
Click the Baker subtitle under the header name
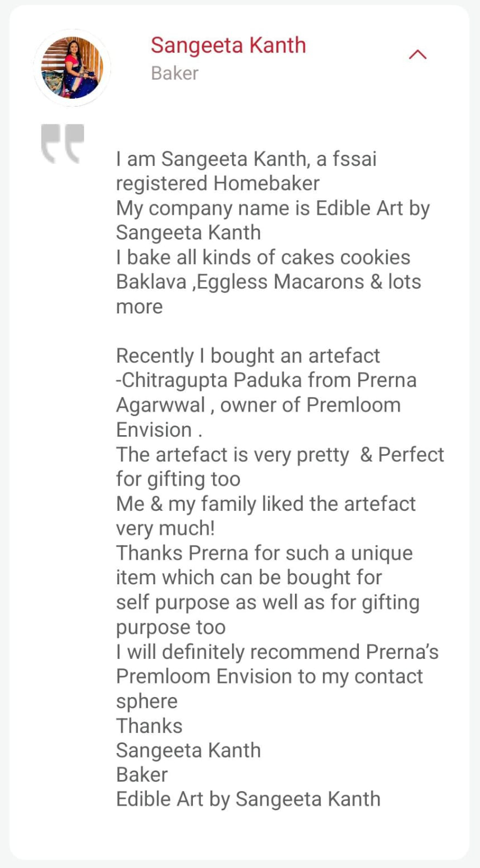point(174,73)
